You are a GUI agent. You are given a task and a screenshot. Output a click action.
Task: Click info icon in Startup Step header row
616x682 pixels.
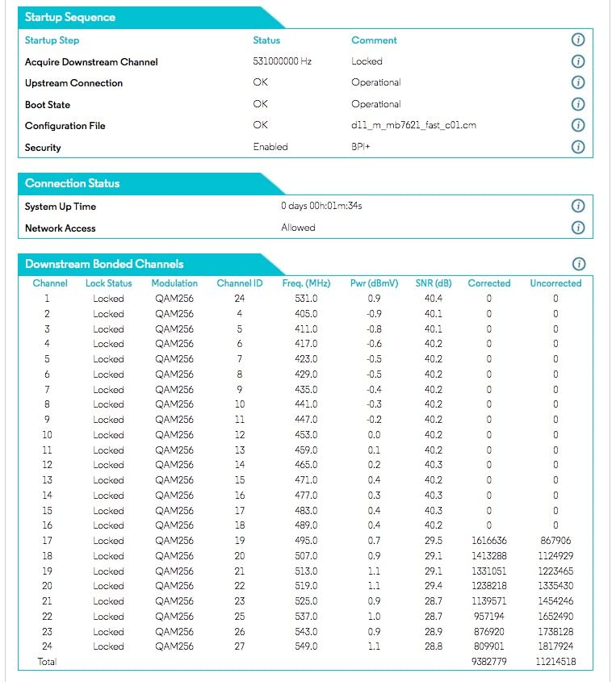[x=578, y=40]
